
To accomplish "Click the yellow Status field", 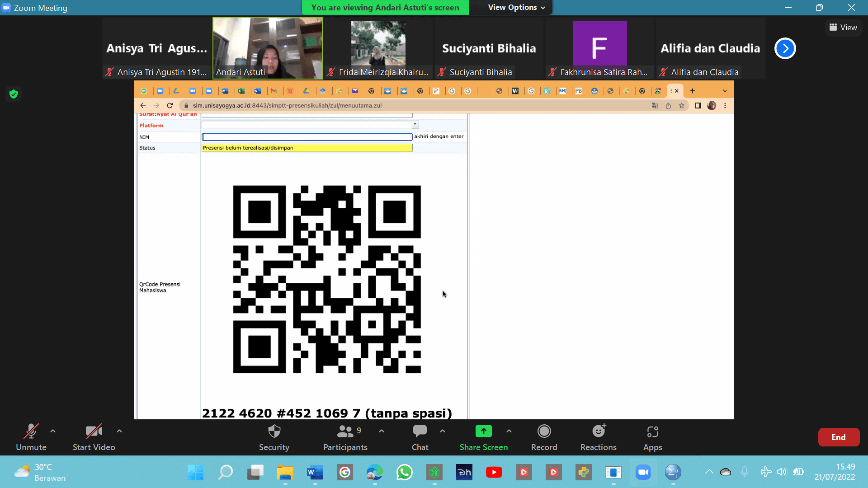I will pyautogui.click(x=307, y=148).
